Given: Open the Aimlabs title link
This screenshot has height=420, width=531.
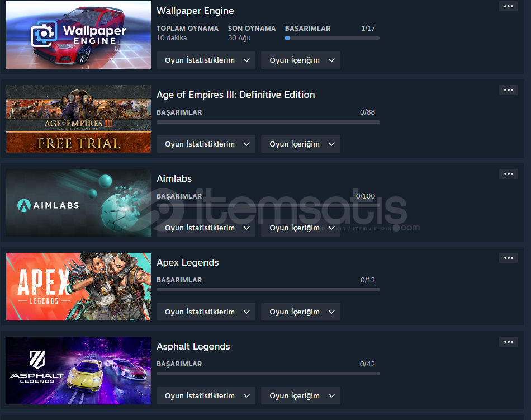Looking at the screenshot, I should pos(174,178).
